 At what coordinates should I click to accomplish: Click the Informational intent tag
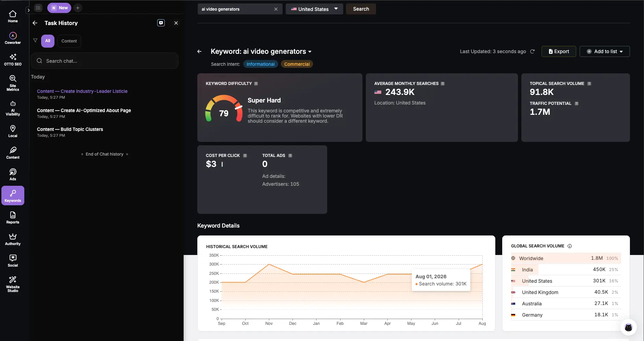[261, 64]
